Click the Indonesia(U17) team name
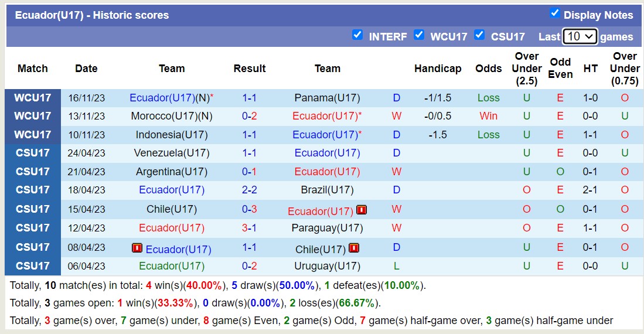Screen dimensions: 644x334 coord(172,135)
